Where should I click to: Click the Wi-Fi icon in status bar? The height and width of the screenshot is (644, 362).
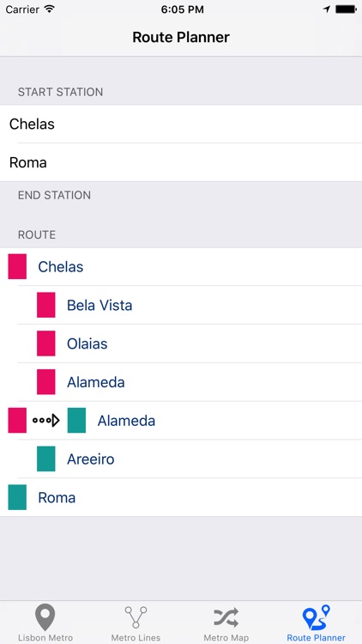[50, 9]
